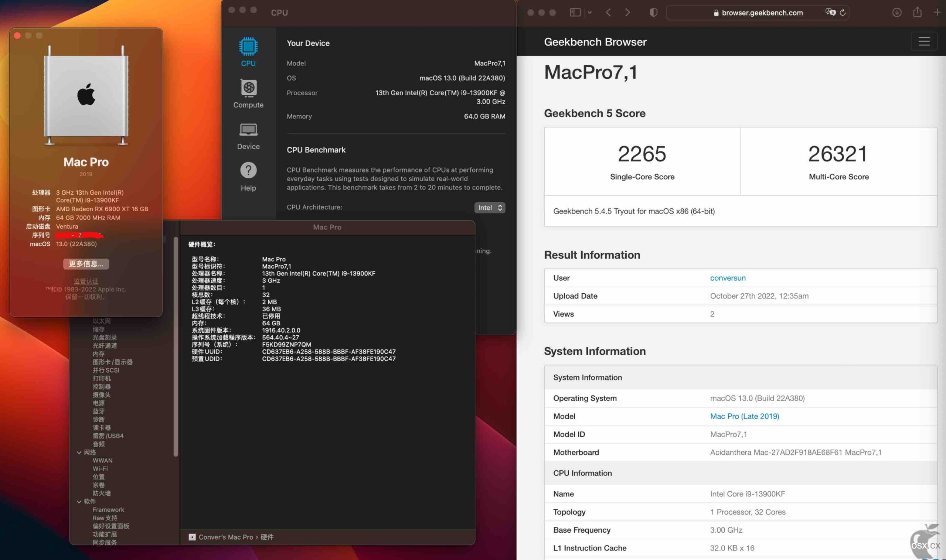Click the translate icon in address bar
The height and width of the screenshot is (560, 946).
[x=830, y=12]
